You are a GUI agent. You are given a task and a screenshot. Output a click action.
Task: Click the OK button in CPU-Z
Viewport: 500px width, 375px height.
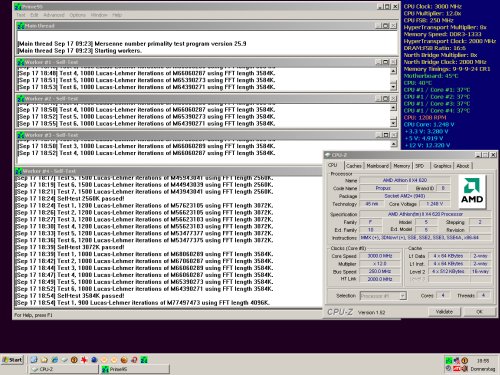pos(479,312)
